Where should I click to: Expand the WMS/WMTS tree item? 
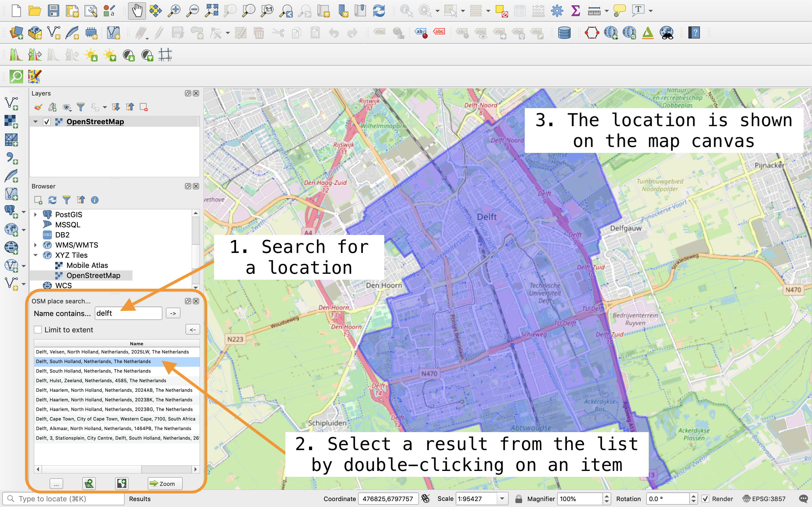pyautogui.click(x=36, y=245)
